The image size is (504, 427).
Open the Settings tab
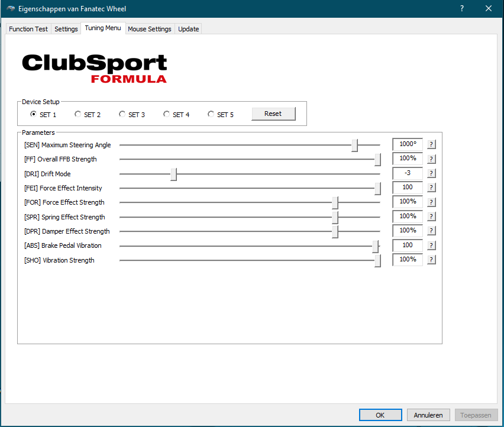pyautogui.click(x=66, y=29)
